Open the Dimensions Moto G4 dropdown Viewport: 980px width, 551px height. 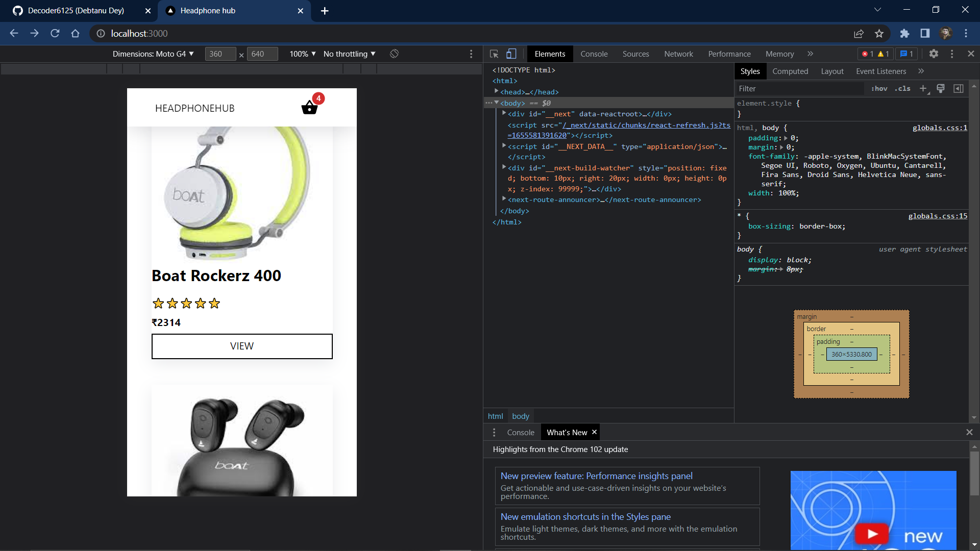pos(153,54)
